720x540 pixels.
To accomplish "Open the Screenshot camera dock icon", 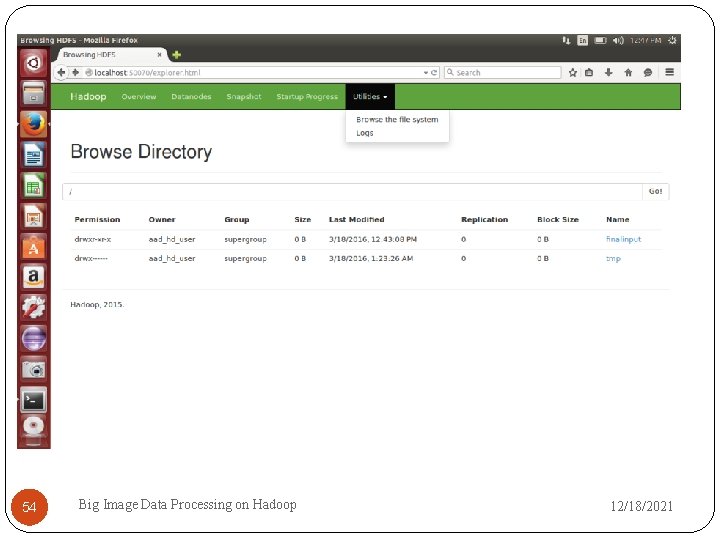I will 34,369.
